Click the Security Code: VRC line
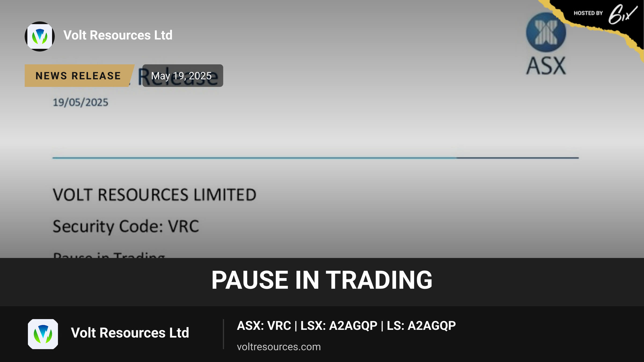644x362 pixels. point(126,227)
